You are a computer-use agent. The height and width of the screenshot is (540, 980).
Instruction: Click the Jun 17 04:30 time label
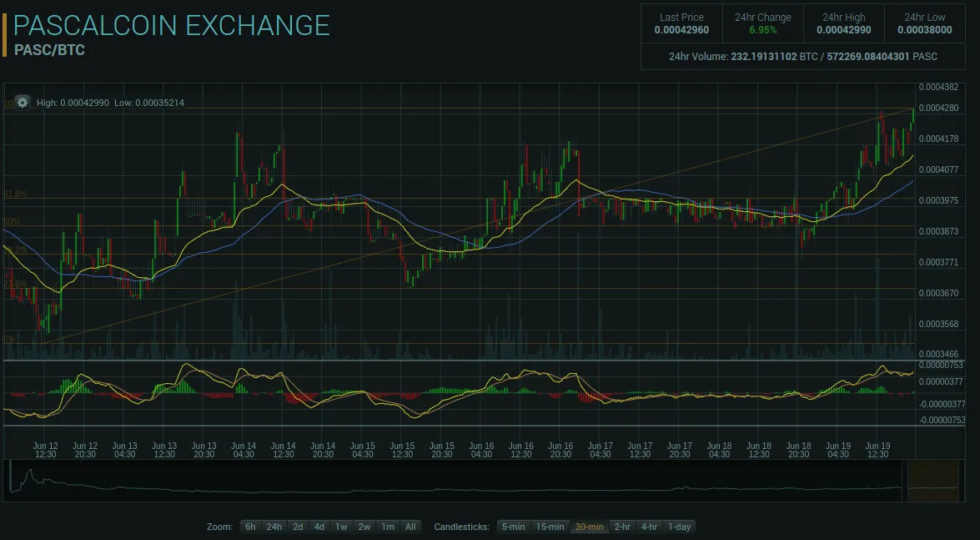pos(600,450)
